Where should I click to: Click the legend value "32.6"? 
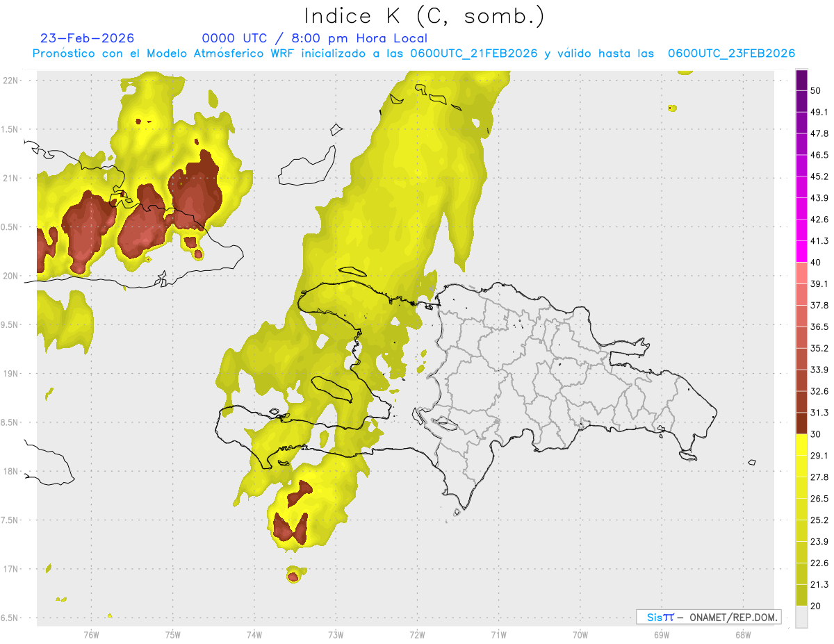click(x=819, y=392)
